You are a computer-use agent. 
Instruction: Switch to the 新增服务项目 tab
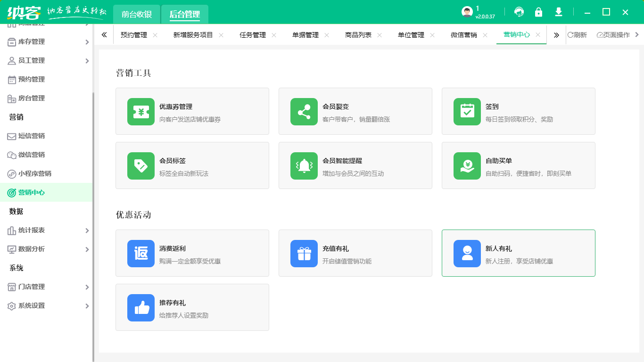pos(193,35)
